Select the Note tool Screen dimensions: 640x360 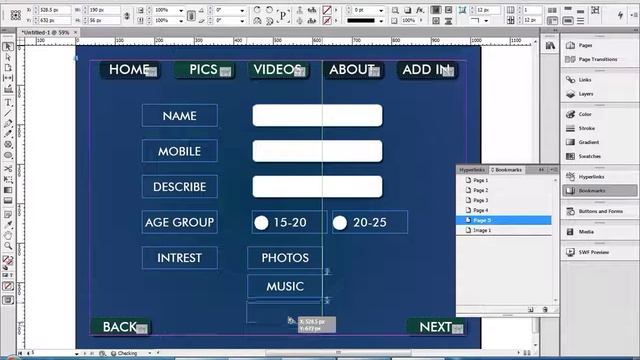click(x=8, y=214)
